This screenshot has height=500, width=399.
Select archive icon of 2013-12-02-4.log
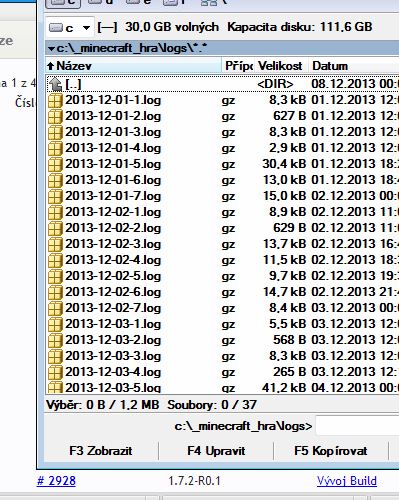[x=55, y=260]
